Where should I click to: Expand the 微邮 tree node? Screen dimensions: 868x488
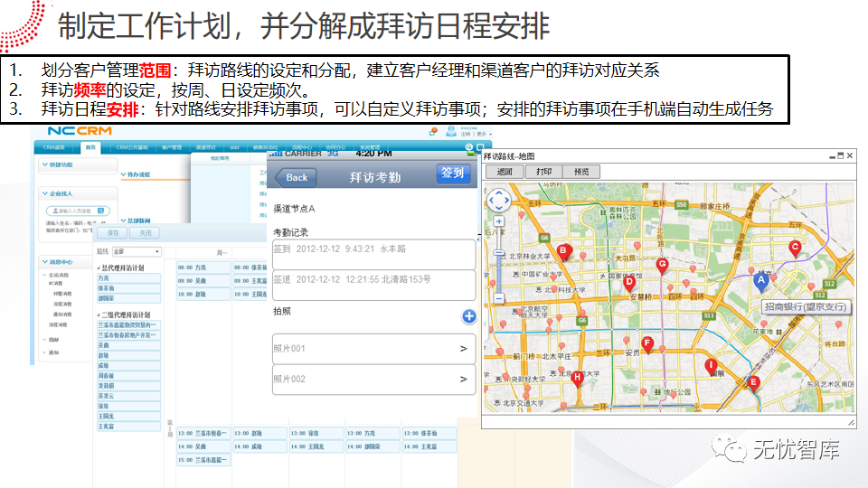45,340
